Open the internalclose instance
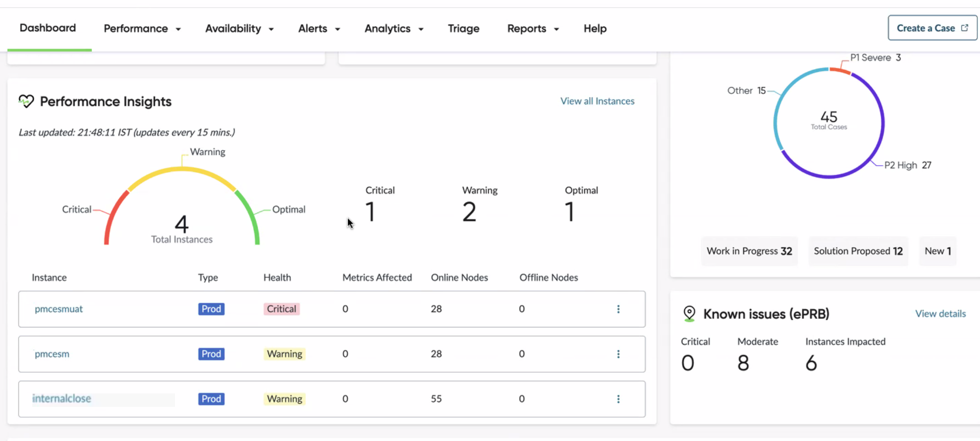Image resolution: width=980 pixels, height=441 pixels. 61,398
